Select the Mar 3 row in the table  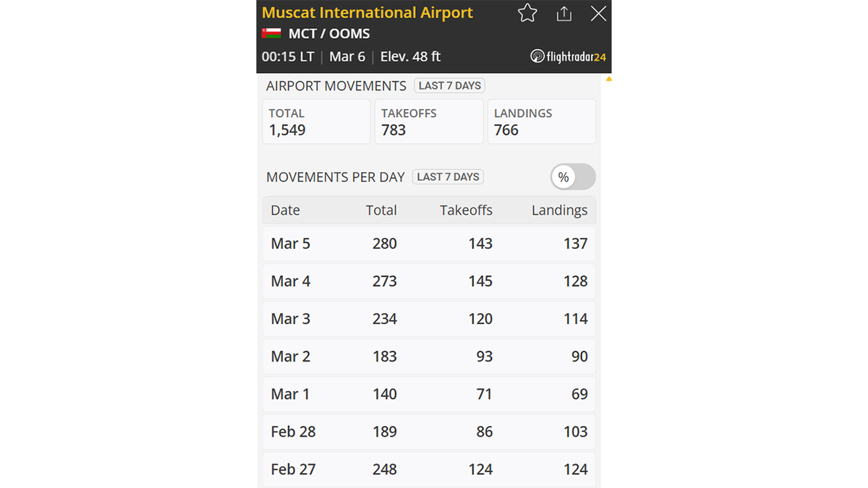coord(428,319)
